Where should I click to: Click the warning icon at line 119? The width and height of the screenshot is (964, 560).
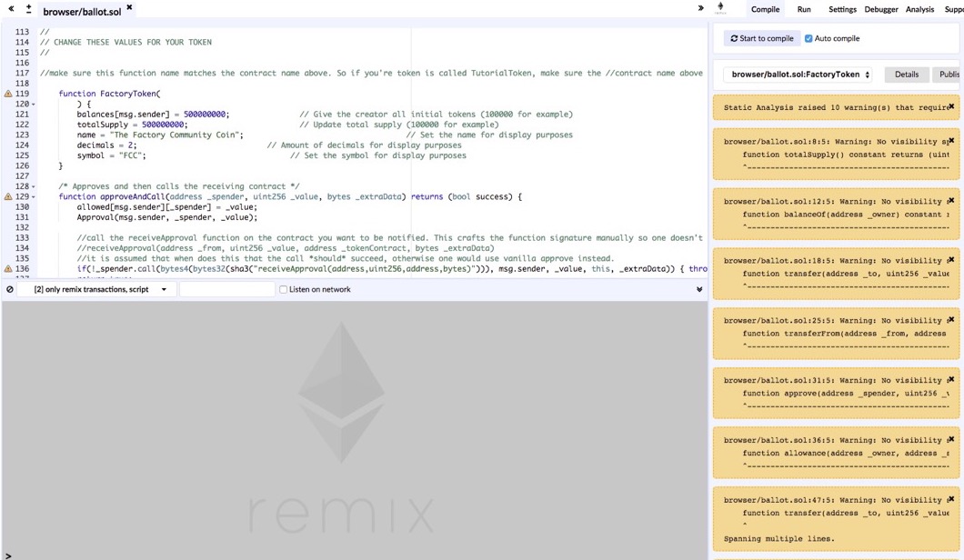click(8, 94)
